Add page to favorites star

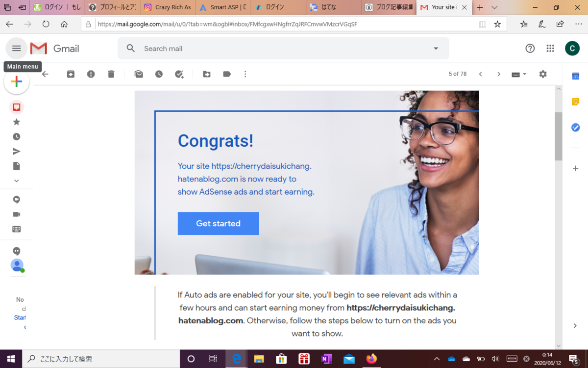pos(497,24)
